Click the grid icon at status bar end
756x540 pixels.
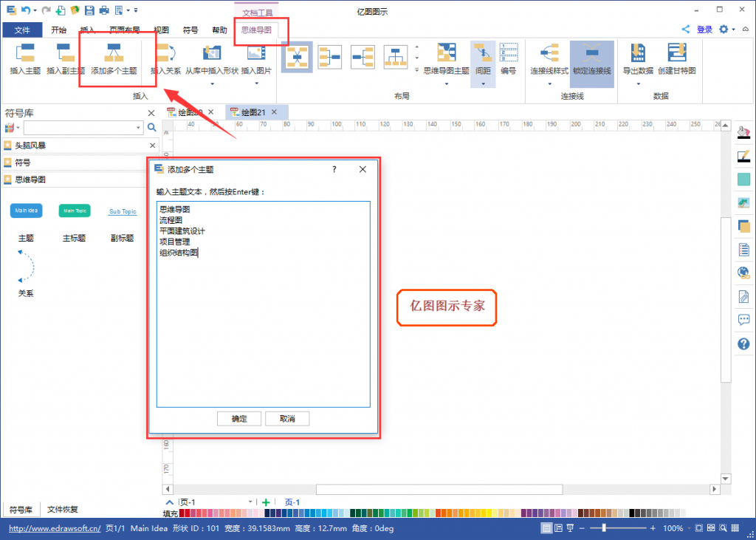coord(735,528)
